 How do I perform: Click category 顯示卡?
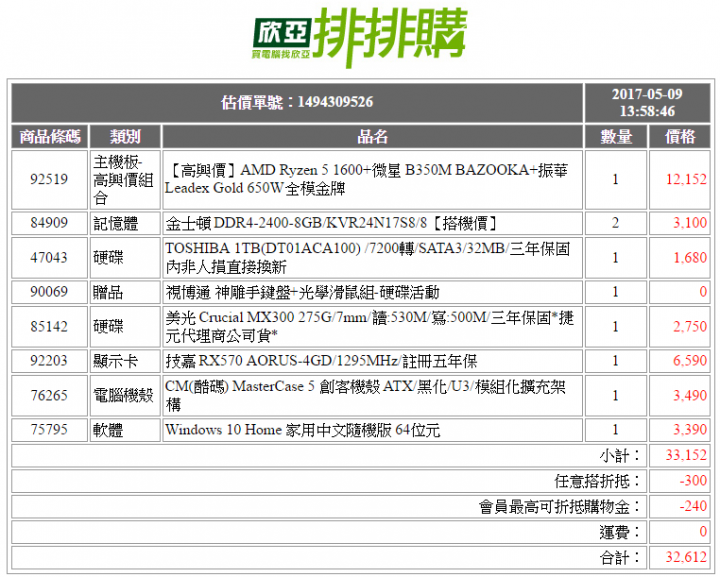click(x=115, y=361)
